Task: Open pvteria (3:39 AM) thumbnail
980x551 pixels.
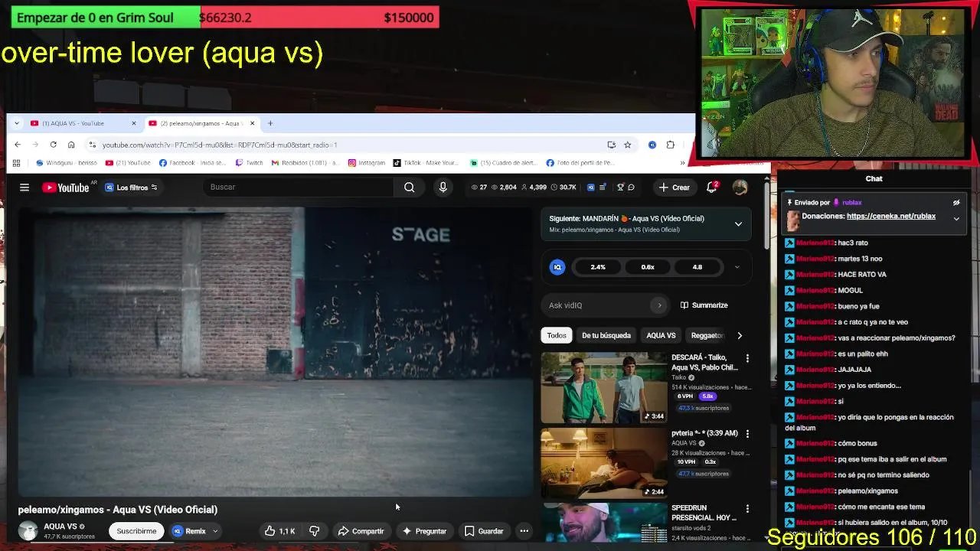Action: tap(604, 461)
